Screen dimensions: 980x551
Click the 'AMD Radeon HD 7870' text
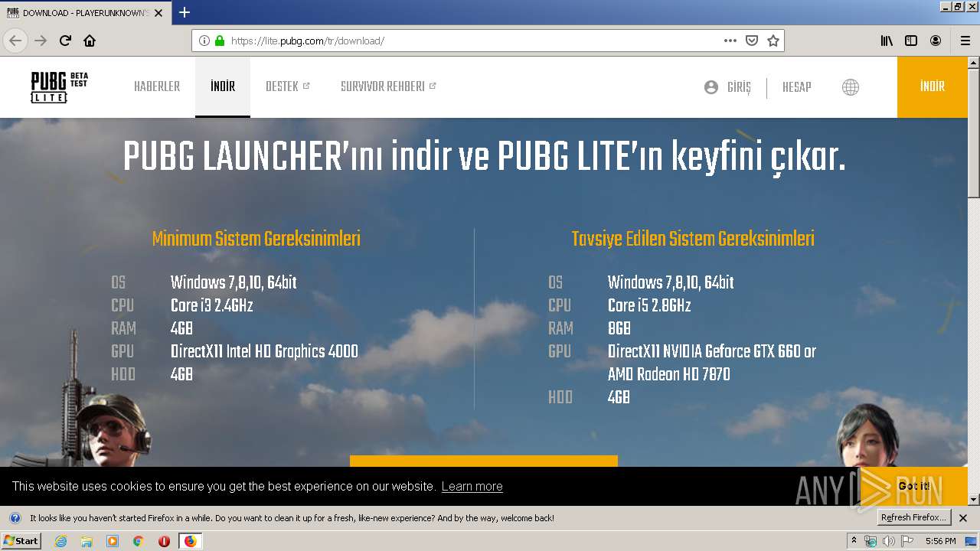point(669,374)
